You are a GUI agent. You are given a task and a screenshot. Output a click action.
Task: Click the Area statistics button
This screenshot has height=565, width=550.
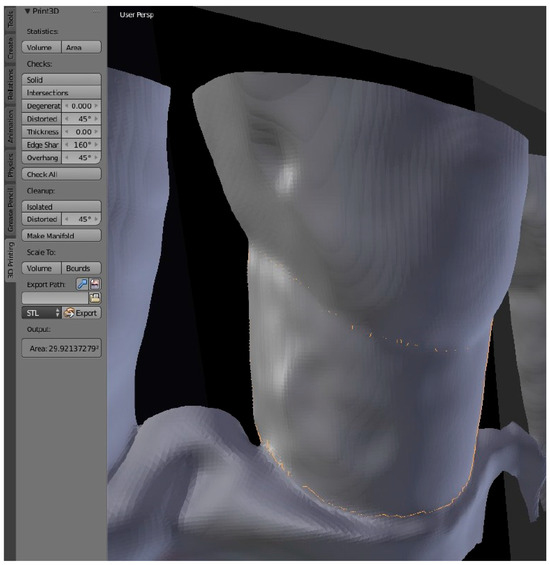point(81,47)
